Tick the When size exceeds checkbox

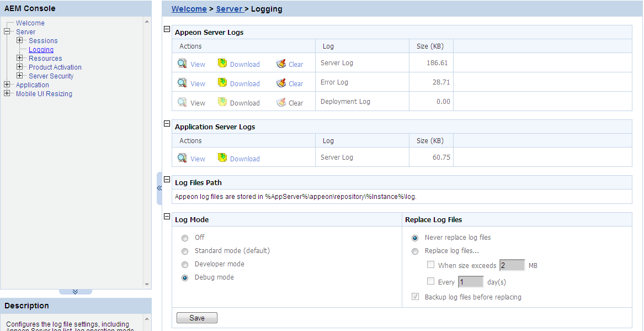click(430, 265)
